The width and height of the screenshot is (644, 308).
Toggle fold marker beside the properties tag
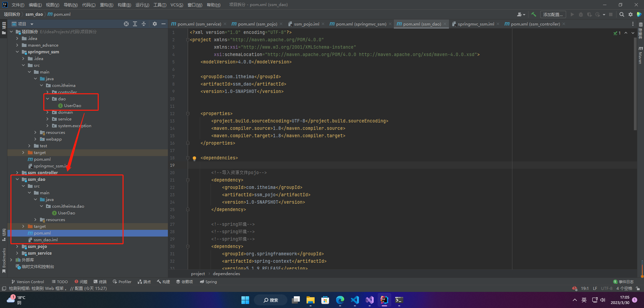point(188,114)
